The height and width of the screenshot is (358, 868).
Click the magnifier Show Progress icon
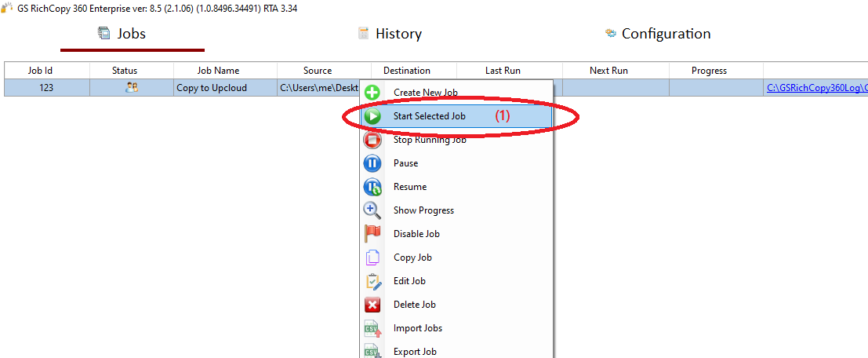coord(372,210)
